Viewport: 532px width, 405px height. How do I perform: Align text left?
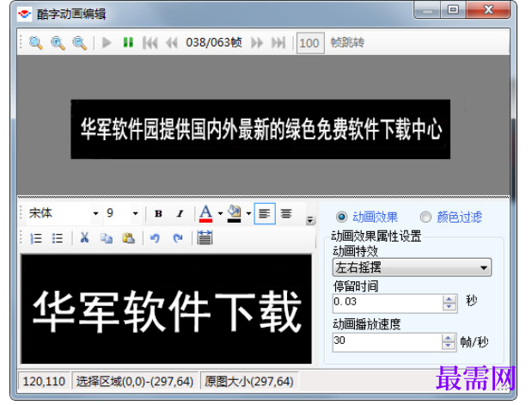tap(265, 213)
